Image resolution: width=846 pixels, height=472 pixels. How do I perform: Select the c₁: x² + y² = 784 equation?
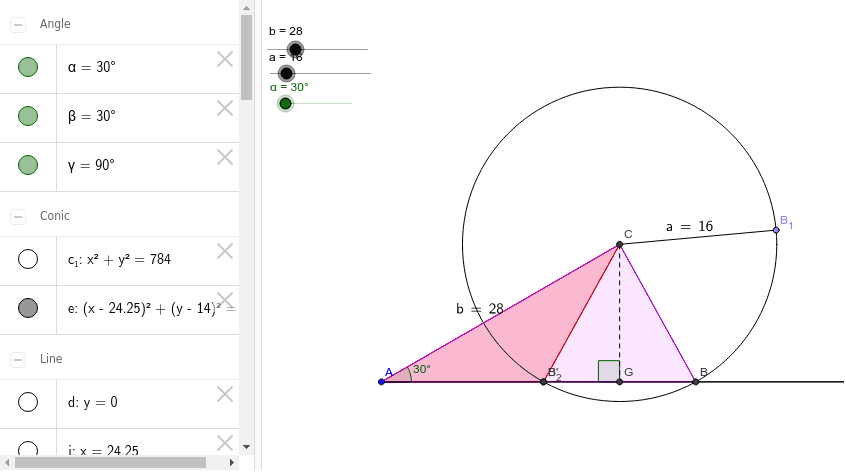coord(119,259)
